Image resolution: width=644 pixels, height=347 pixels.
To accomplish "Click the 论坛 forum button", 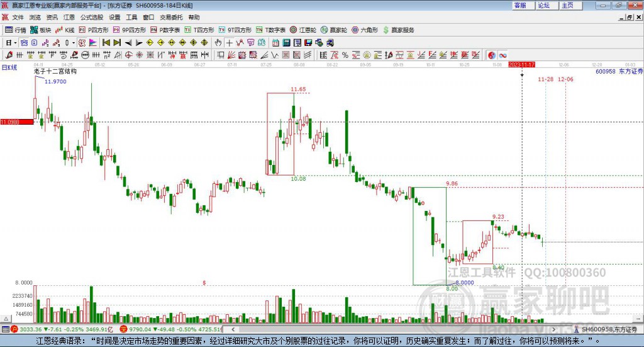I will [x=547, y=5].
